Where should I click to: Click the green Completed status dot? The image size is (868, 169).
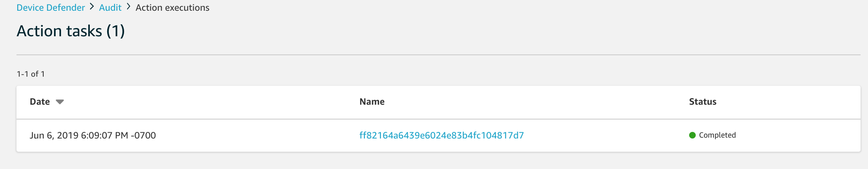pyautogui.click(x=692, y=135)
